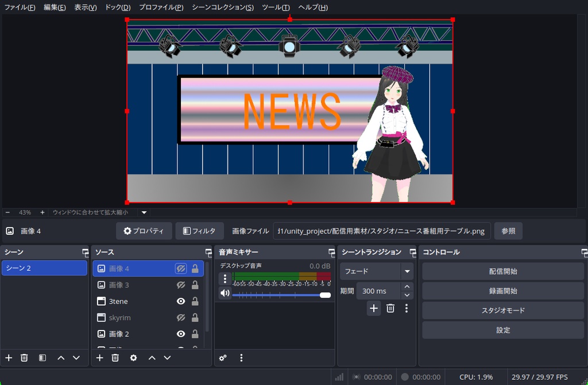The width and height of the screenshot is (588, 385).
Task: Open the advanced audio gear icon
Action: [x=223, y=357]
